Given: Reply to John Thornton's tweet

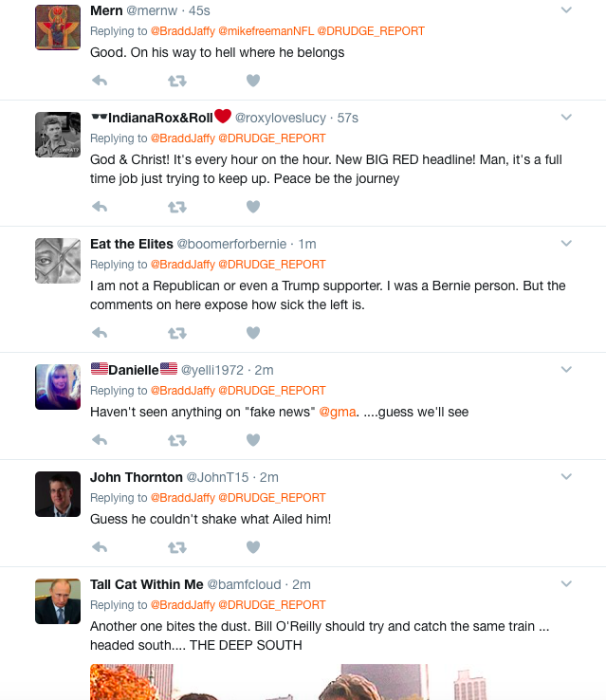Looking at the screenshot, I should [100, 547].
